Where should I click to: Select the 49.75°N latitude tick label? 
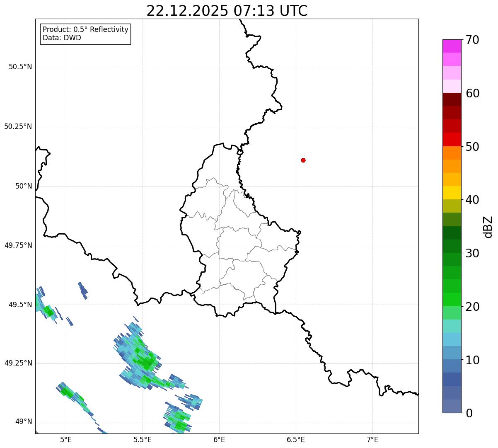click(18, 245)
